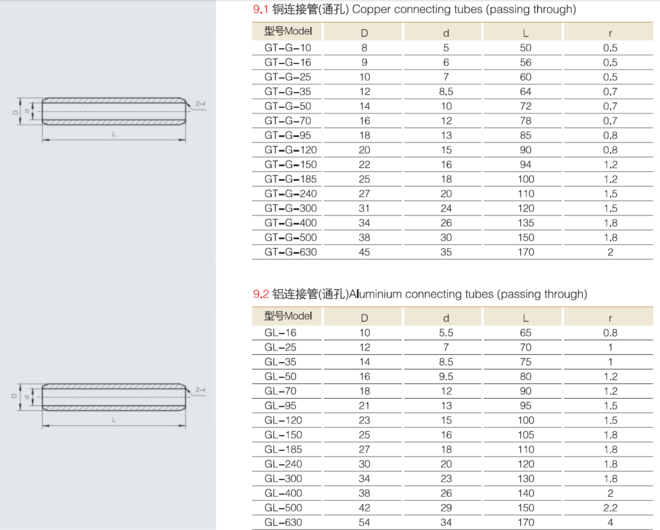This screenshot has width=660, height=530.
Task: Select the L column header in copper table
Action: 526,32
